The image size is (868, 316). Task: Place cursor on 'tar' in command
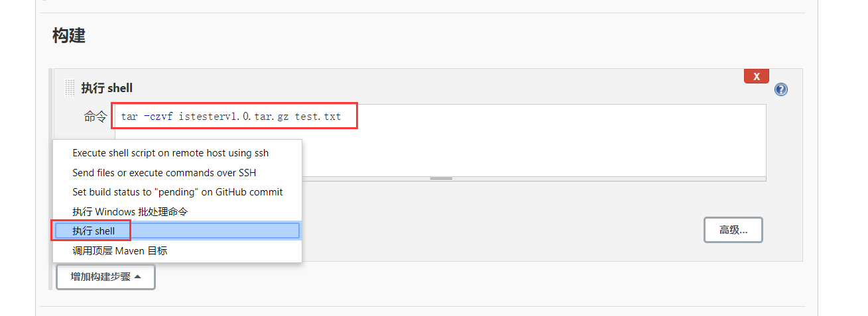129,117
